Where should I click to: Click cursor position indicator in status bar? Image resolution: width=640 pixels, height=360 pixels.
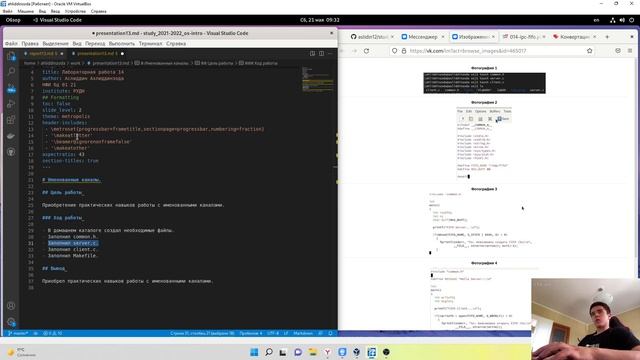pos(202,333)
